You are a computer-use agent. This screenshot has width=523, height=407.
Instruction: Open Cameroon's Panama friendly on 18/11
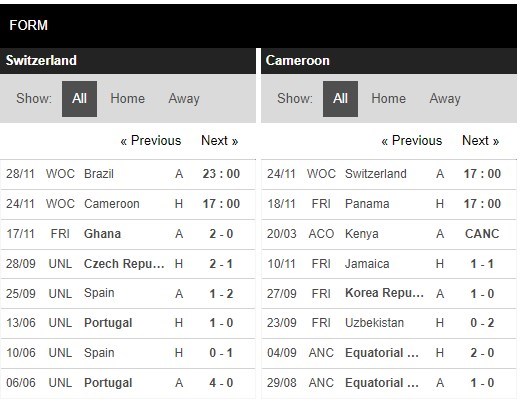[389, 204]
